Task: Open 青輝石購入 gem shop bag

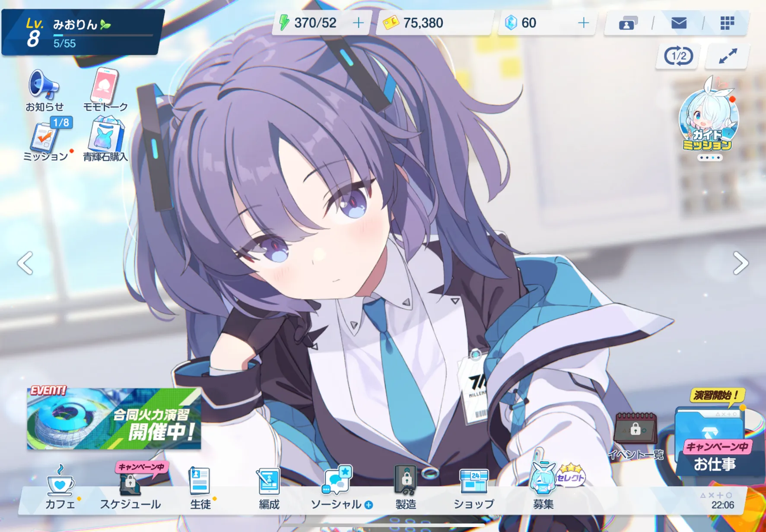Action: point(105,139)
